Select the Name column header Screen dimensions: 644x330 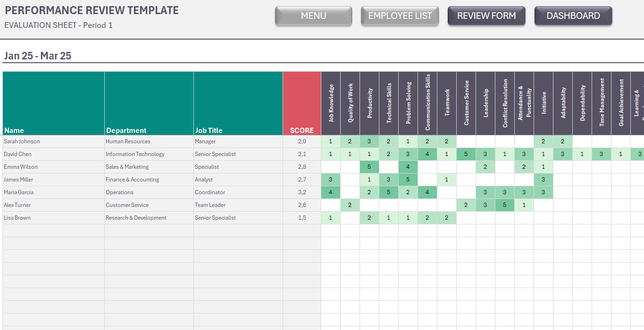53,103
